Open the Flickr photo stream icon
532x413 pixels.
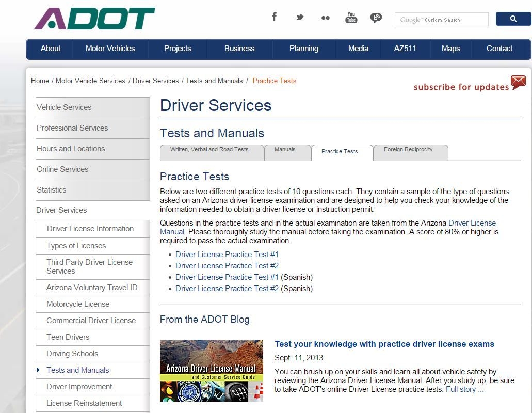tap(326, 17)
